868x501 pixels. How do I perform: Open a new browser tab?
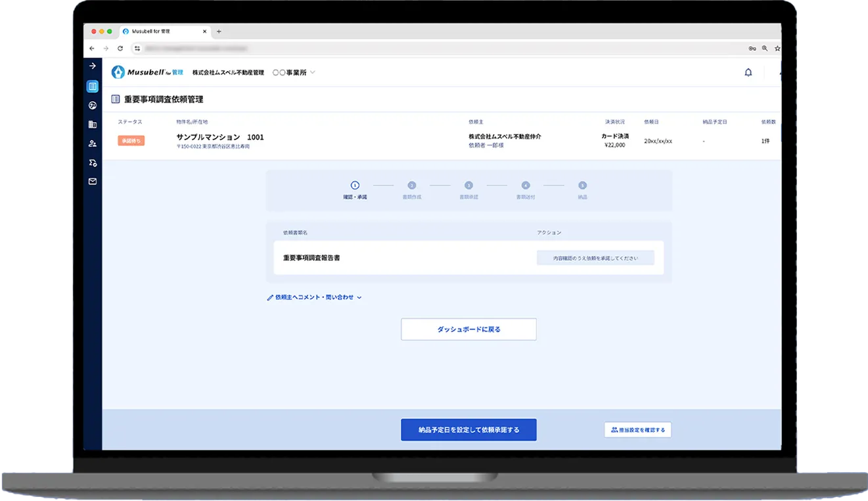[x=218, y=30]
